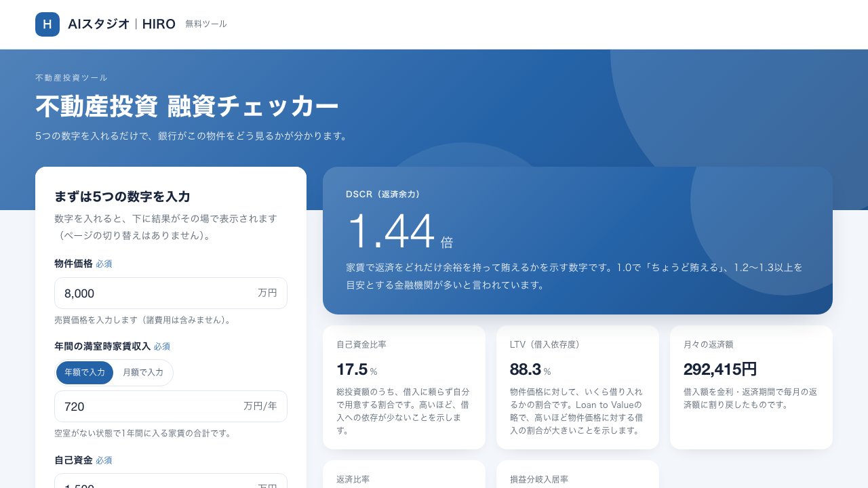868x488 pixels.
Task: Click the 自己資金 field label
Action: coord(73,460)
